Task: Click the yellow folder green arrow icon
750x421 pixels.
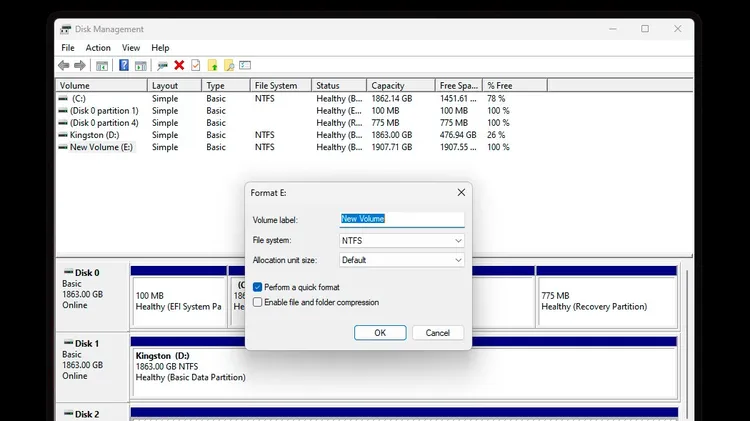Action: click(x=212, y=65)
